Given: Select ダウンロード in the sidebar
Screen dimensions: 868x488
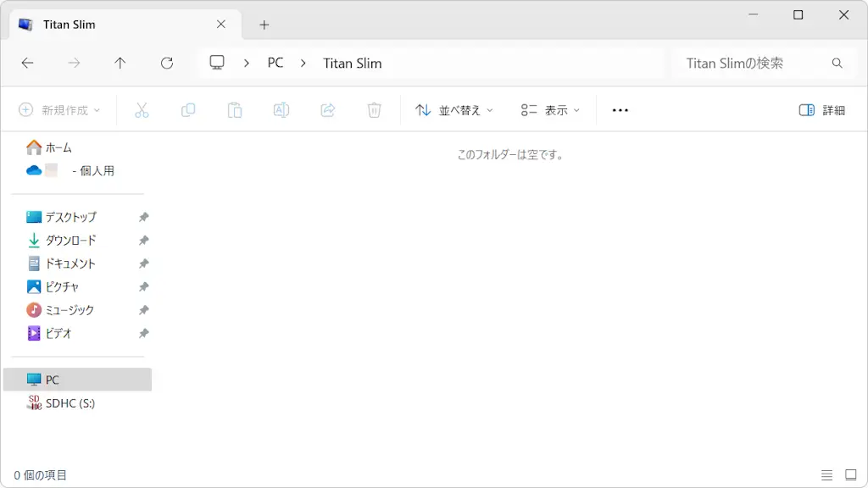Looking at the screenshot, I should [x=70, y=240].
